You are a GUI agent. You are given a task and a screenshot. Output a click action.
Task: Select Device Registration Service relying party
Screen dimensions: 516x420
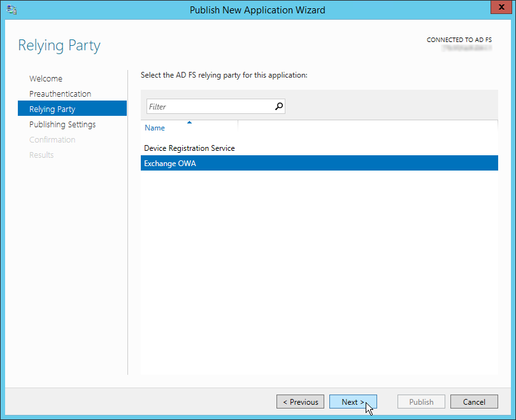click(189, 148)
